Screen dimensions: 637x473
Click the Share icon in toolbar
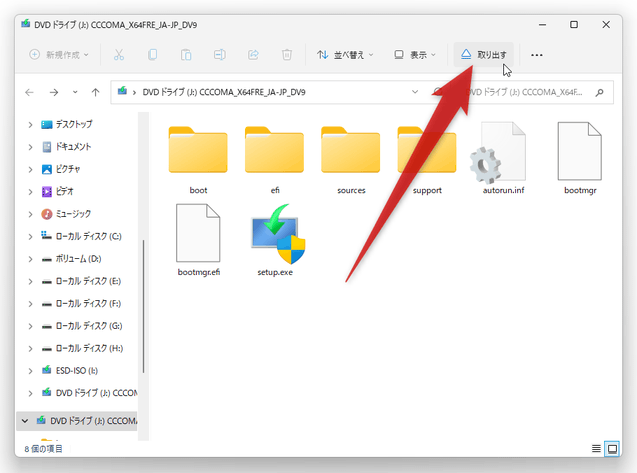click(x=254, y=54)
